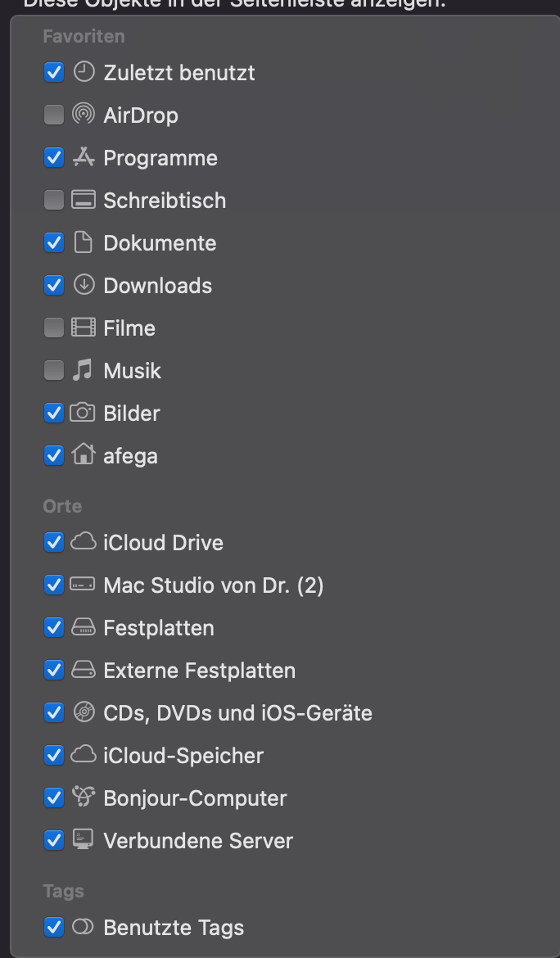The width and height of the screenshot is (560, 958).
Task: Click the film strip icon for Filme
Action: pyautogui.click(x=84, y=328)
